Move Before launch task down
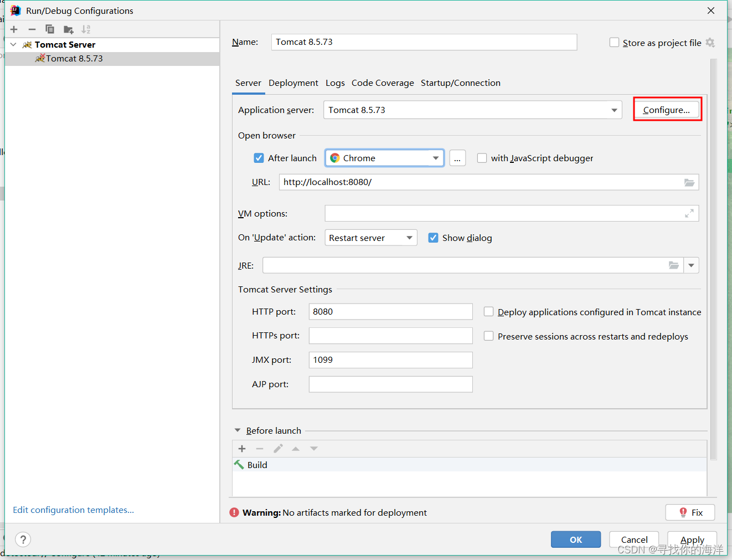 click(x=314, y=449)
